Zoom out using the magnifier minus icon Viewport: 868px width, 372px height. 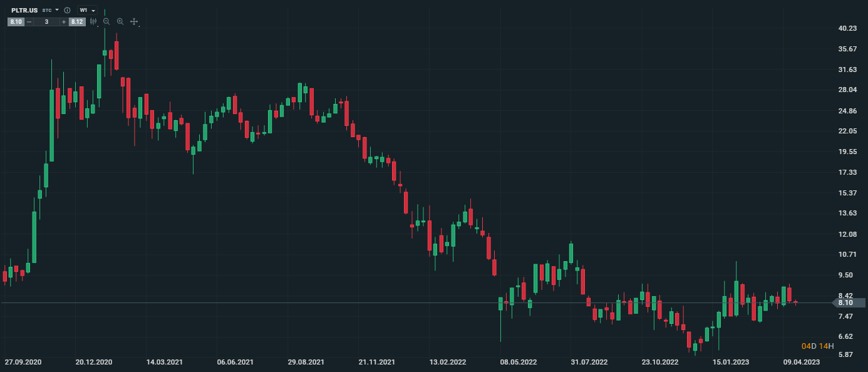click(106, 21)
